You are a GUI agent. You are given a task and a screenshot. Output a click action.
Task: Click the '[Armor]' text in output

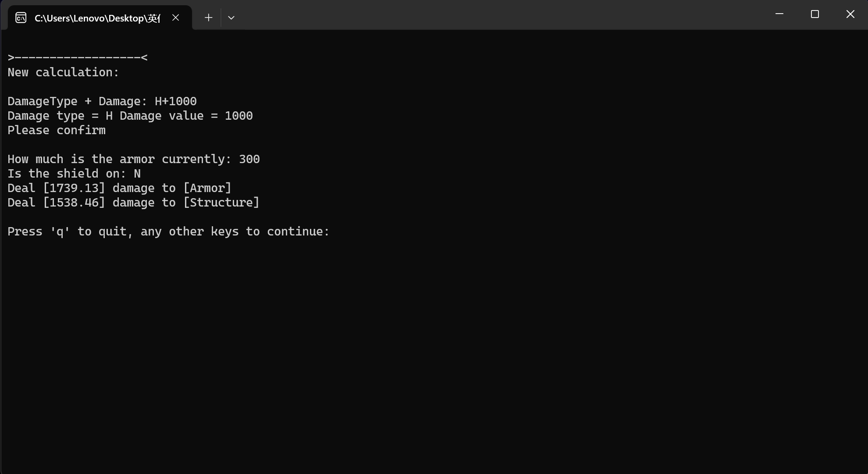(207, 188)
